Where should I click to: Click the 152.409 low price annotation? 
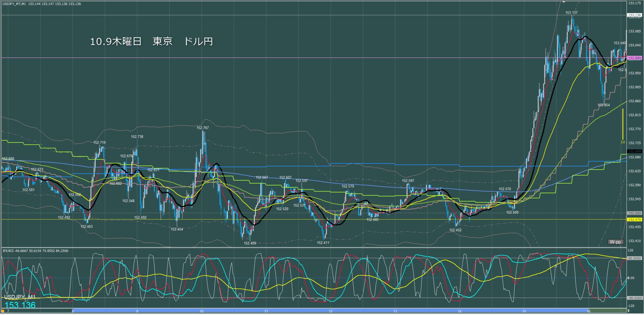(250, 243)
